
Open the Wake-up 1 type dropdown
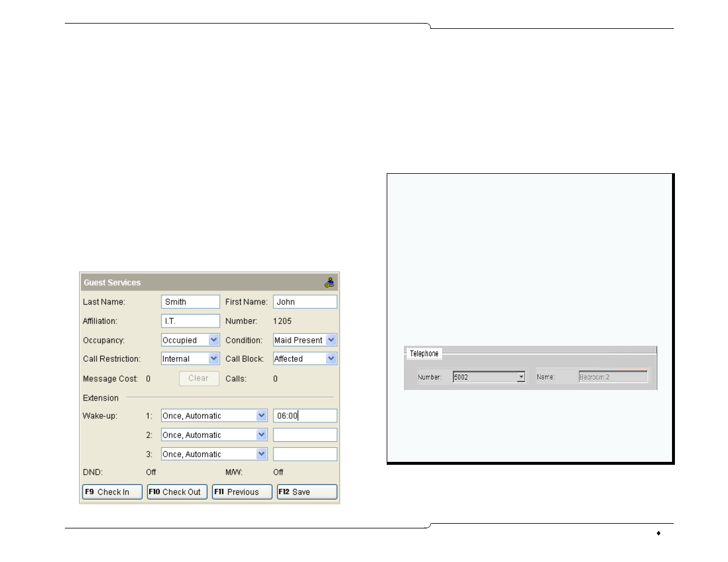coord(214,415)
